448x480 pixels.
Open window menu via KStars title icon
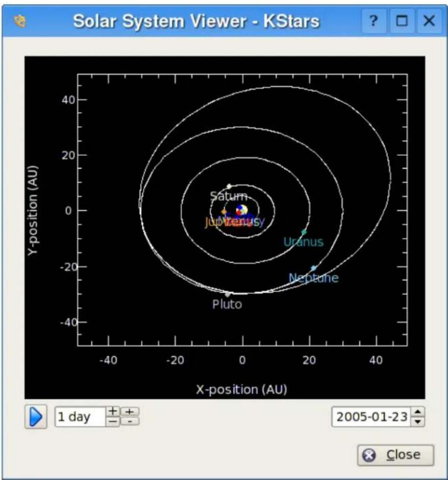20,21
